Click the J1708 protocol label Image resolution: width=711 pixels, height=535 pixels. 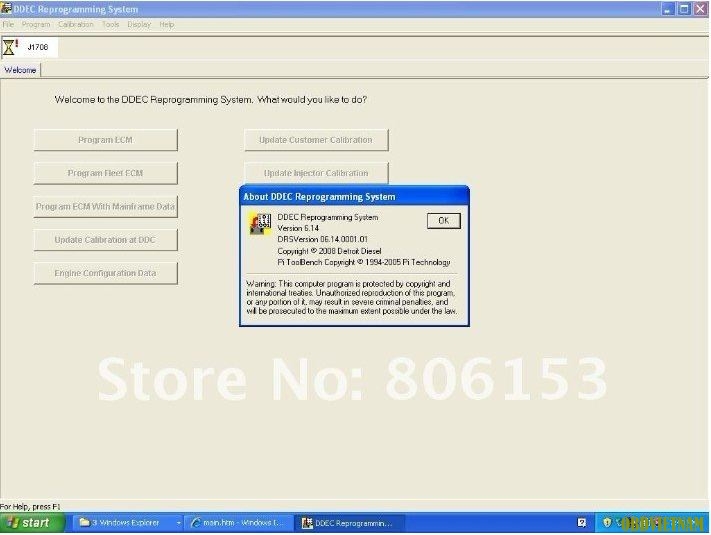pyautogui.click(x=38, y=47)
